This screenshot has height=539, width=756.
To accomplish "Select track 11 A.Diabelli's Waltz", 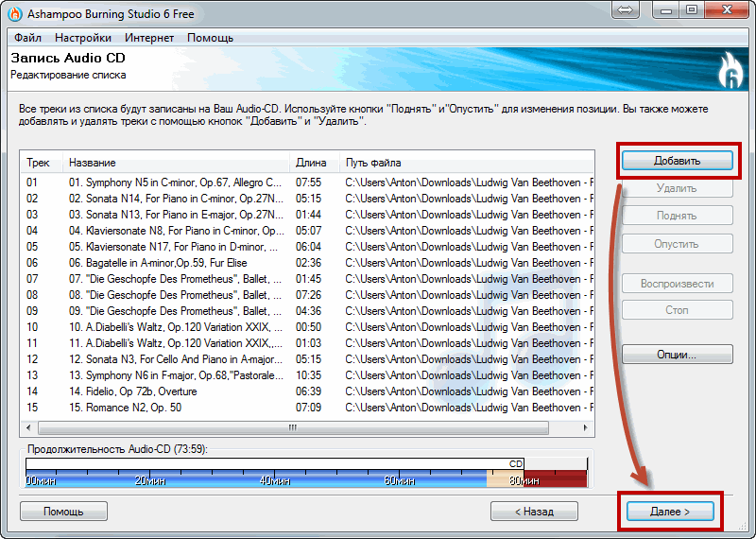I will click(x=307, y=343).
